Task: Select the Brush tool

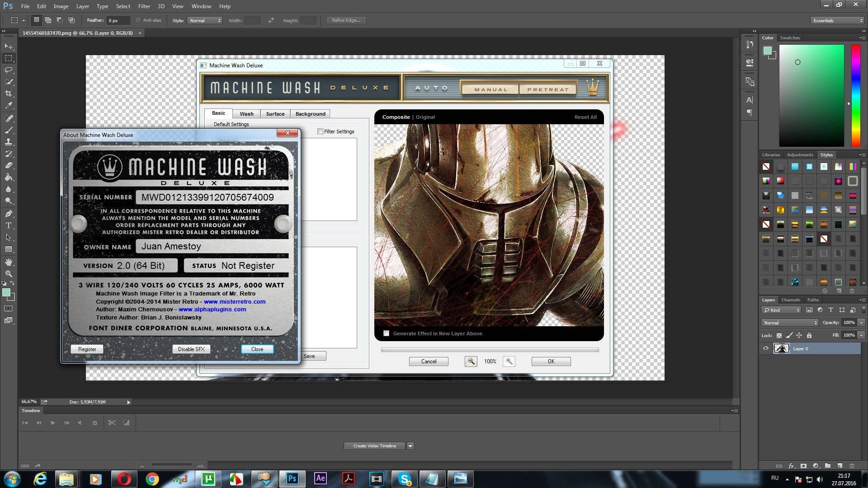Action: [x=9, y=130]
